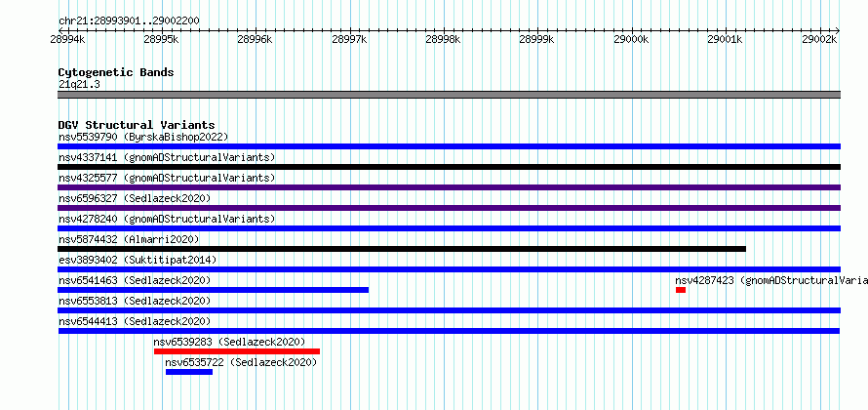Viewport: 868px width, 410px height.
Task: Select the 29000k ruler position
Action: click(x=631, y=40)
